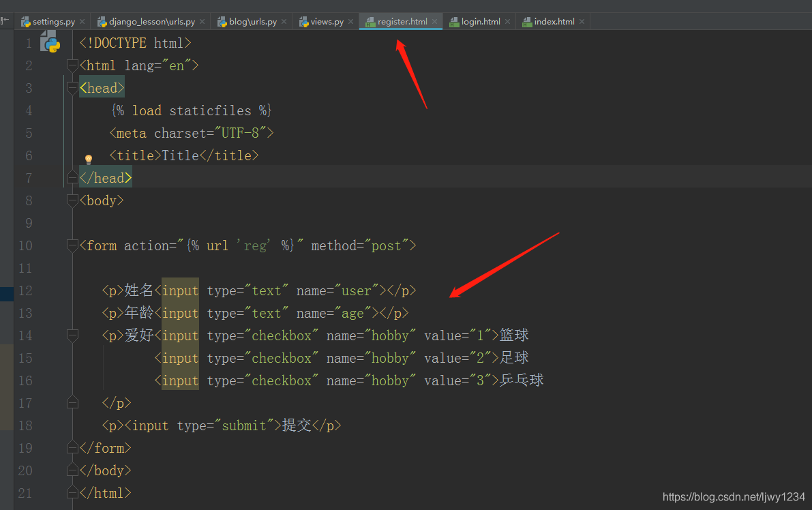Click line number 1 in the gutter
The width and height of the screenshot is (812, 510).
point(29,43)
